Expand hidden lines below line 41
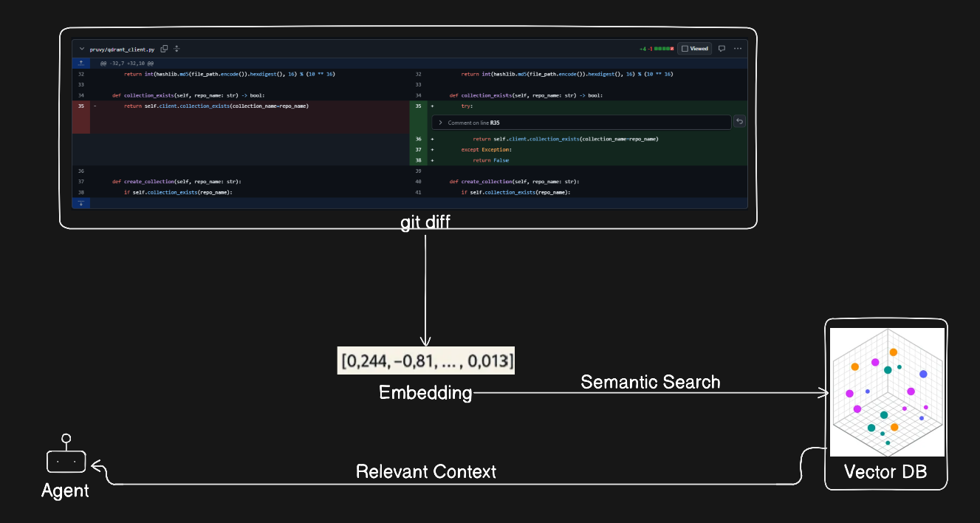 click(x=81, y=202)
